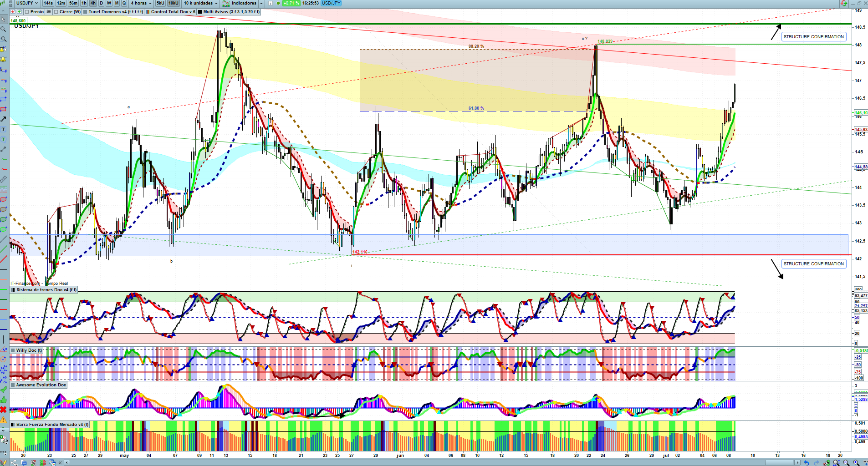Viewport: 868px width, 466px height.
Task: Click the scrollbar right arrow at bottom
Action: pyautogui.click(x=797, y=463)
